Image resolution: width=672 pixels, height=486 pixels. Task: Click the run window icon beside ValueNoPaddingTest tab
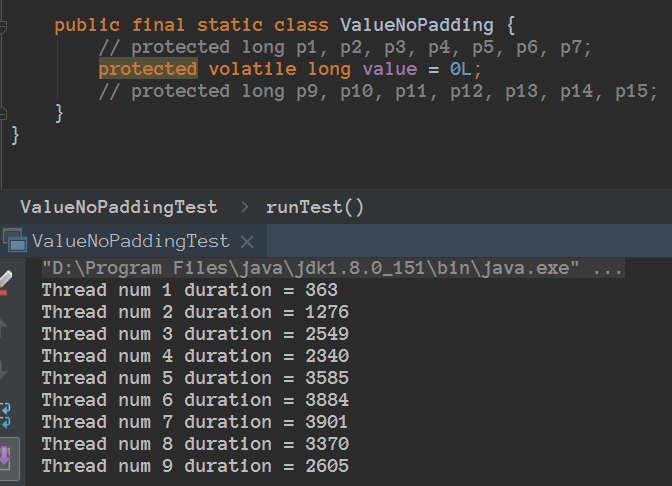(14, 240)
